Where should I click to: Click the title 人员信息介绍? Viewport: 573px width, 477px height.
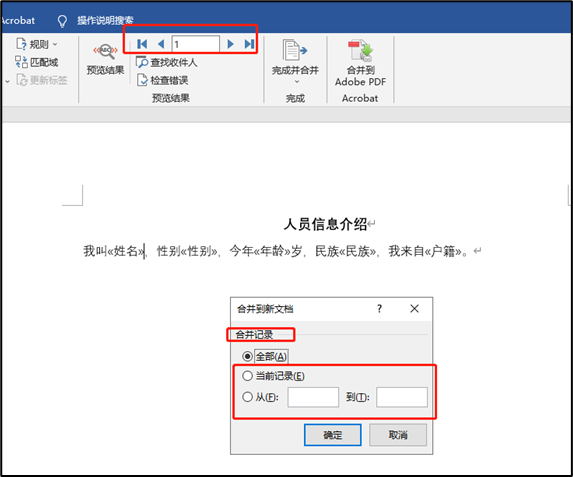[x=325, y=224]
